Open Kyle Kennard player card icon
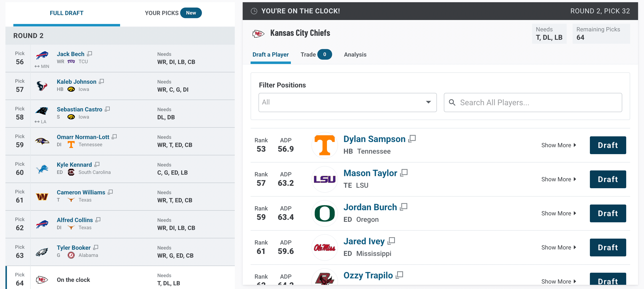 (x=97, y=164)
